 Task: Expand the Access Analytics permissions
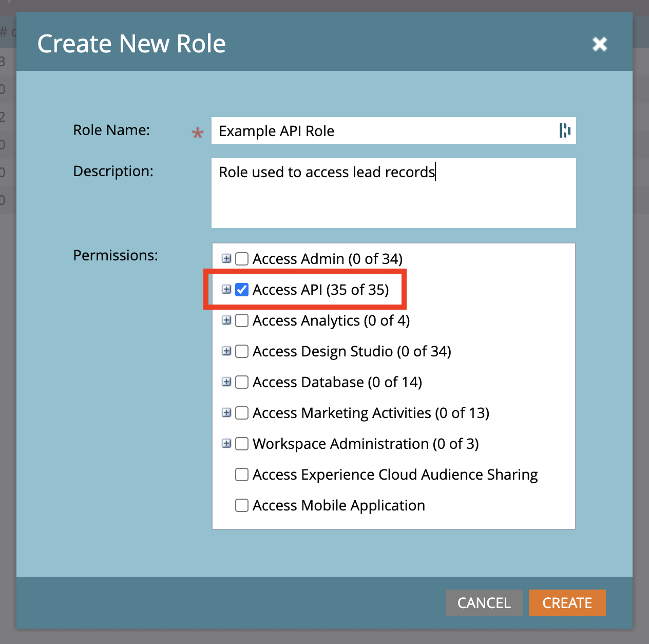[226, 320]
